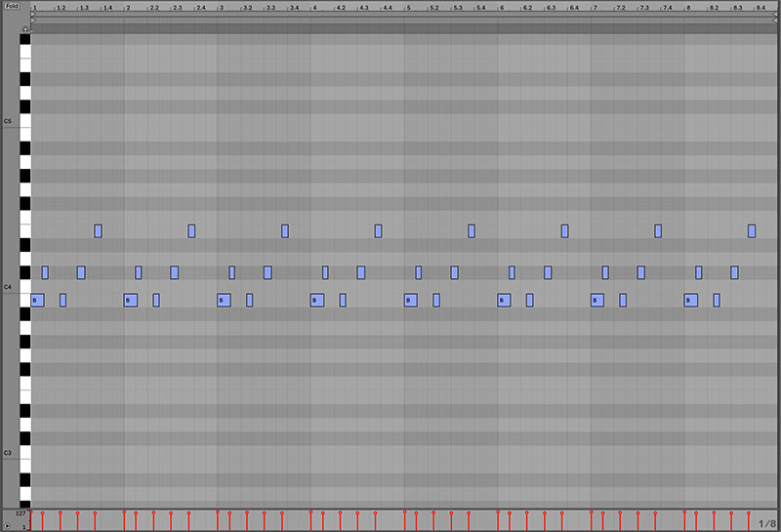The width and height of the screenshot is (781, 532).
Task: Select the highest note near 1.4
Action: 99,230
